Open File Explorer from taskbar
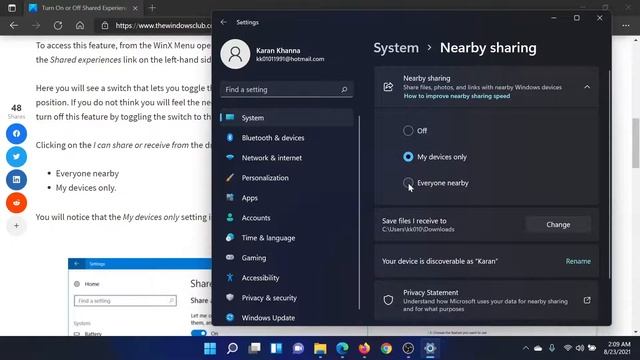Screen dimensions: 640x360 (320, 349)
